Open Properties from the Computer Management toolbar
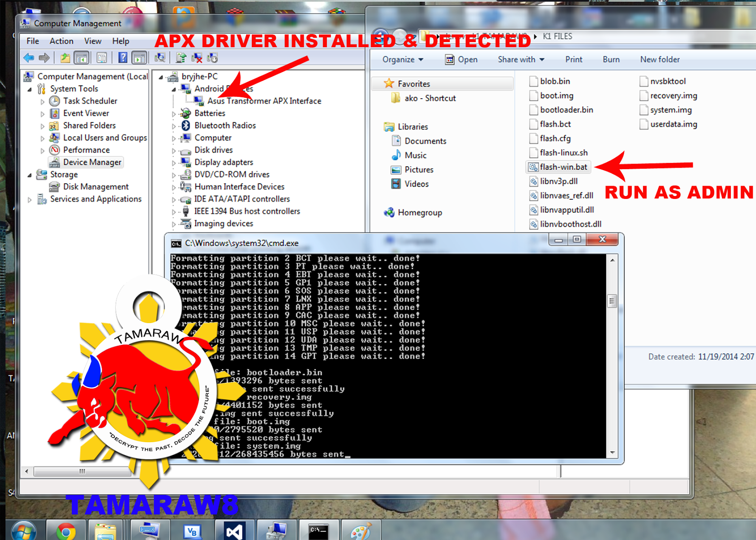The height and width of the screenshot is (540, 756). (x=101, y=58)
